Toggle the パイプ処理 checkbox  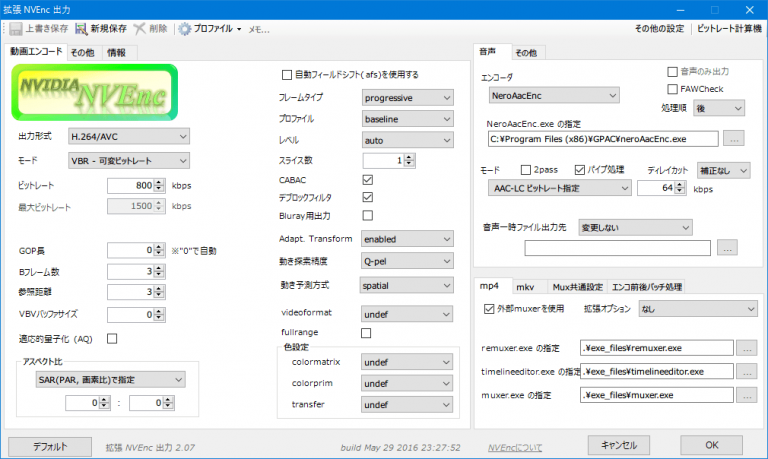(x=580, y=170)
